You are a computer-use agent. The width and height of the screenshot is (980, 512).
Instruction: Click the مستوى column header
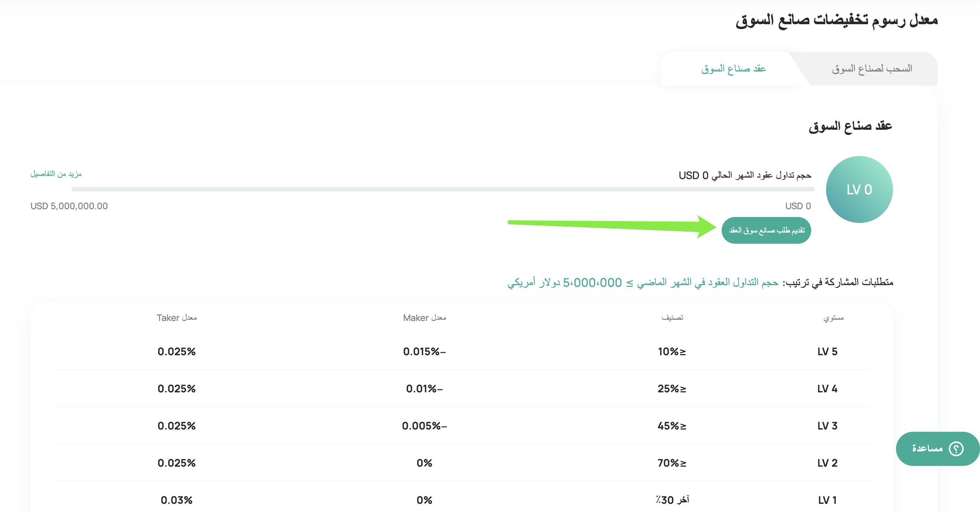click(833, 318)
